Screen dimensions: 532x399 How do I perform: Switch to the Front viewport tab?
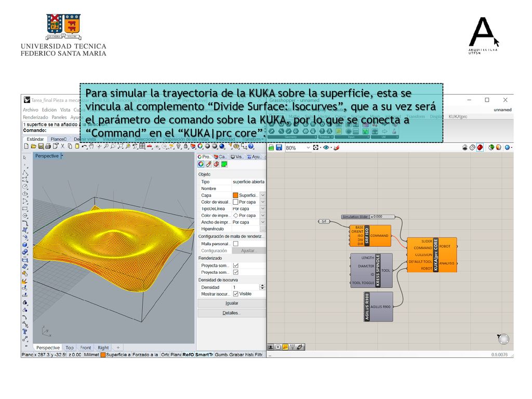tap(86, 348)
